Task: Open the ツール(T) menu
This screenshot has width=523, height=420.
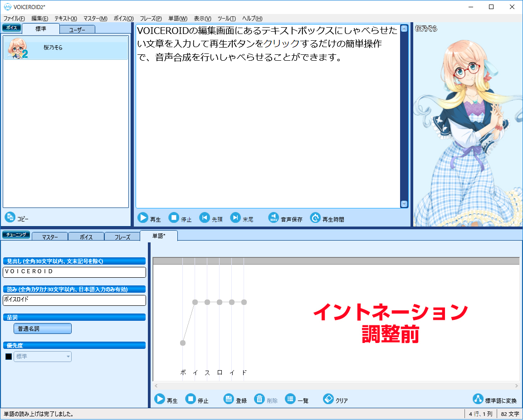Action: click(226, 18)
